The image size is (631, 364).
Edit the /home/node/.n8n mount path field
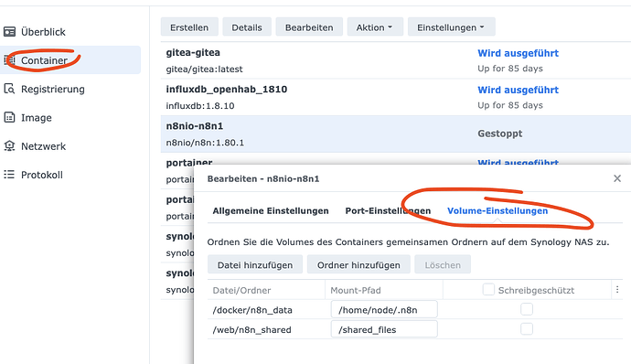pos(384,310)
